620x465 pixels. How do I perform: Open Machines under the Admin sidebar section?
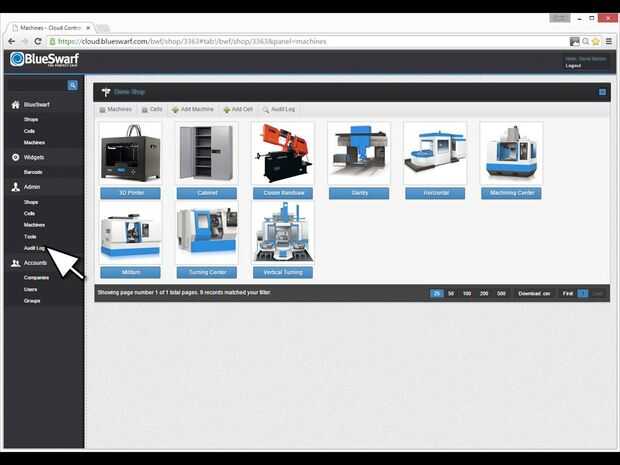tap(34, 225)
